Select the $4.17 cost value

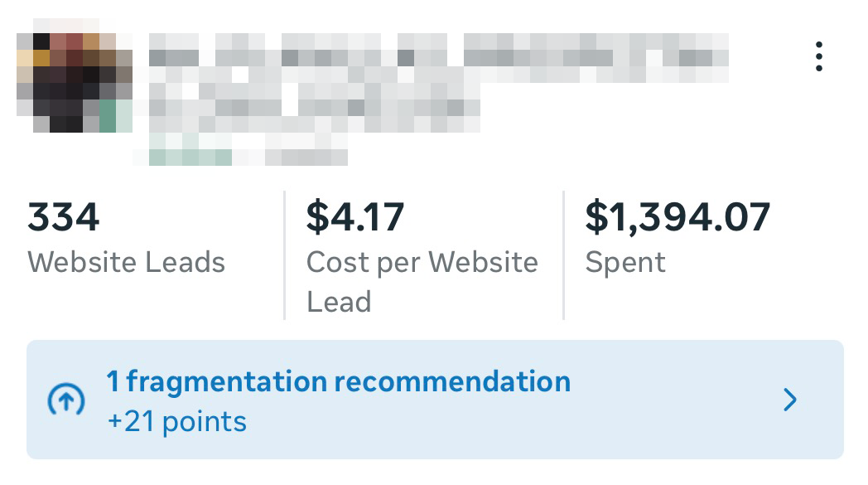pos(355,218)
